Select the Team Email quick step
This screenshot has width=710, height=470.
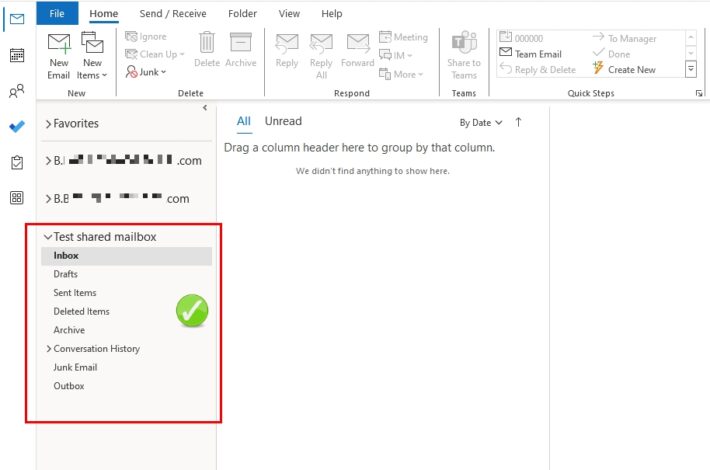pos(530,54)
